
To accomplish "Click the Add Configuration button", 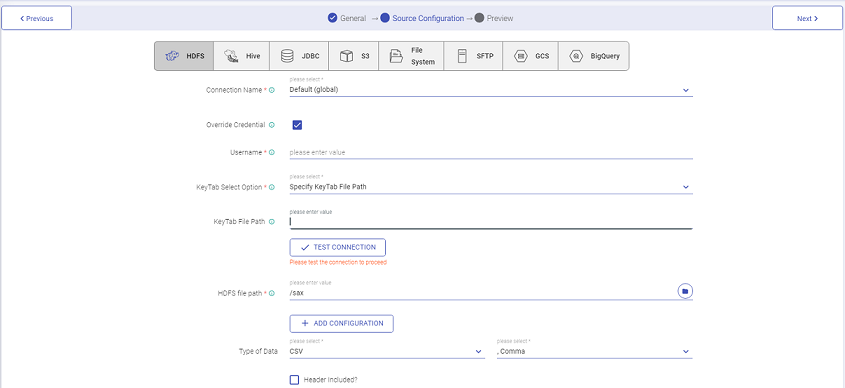I will (342, 323).
